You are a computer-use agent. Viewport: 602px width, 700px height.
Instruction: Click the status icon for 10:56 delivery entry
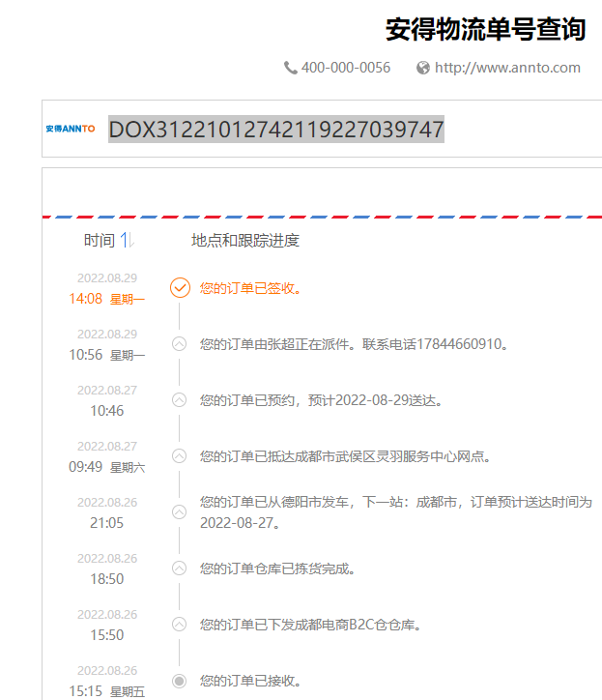(x=180, y=344)
